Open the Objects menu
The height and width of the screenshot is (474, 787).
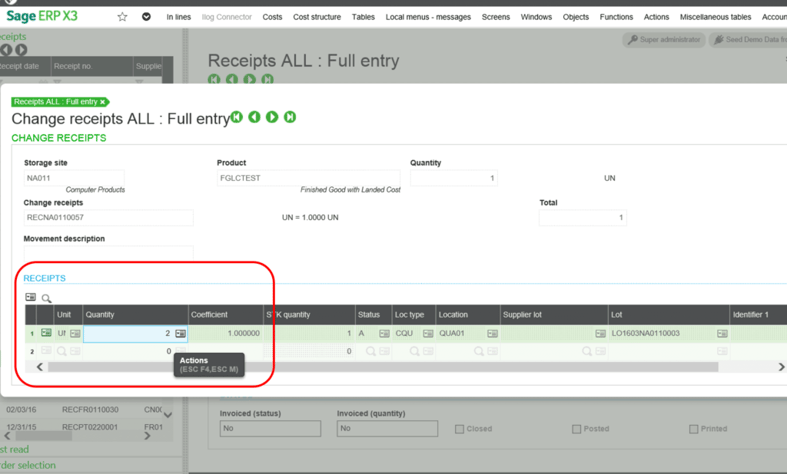click(x=576, y=17)
